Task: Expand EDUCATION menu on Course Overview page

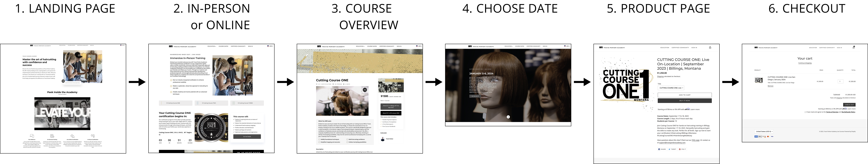Action: pyautogui.click(x=360, y=46)
